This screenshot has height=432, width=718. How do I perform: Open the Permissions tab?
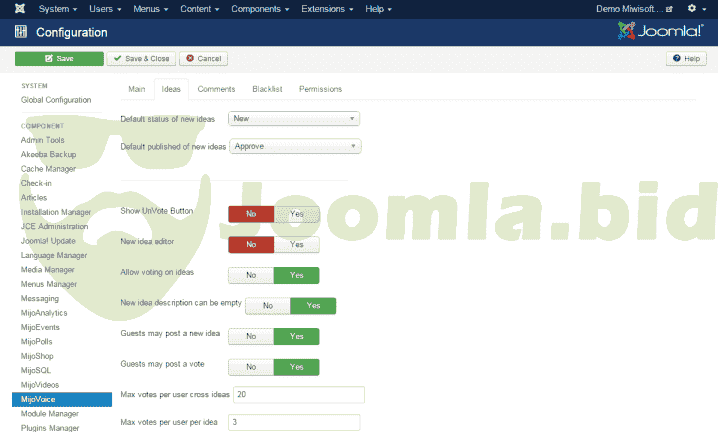[320, 89]
